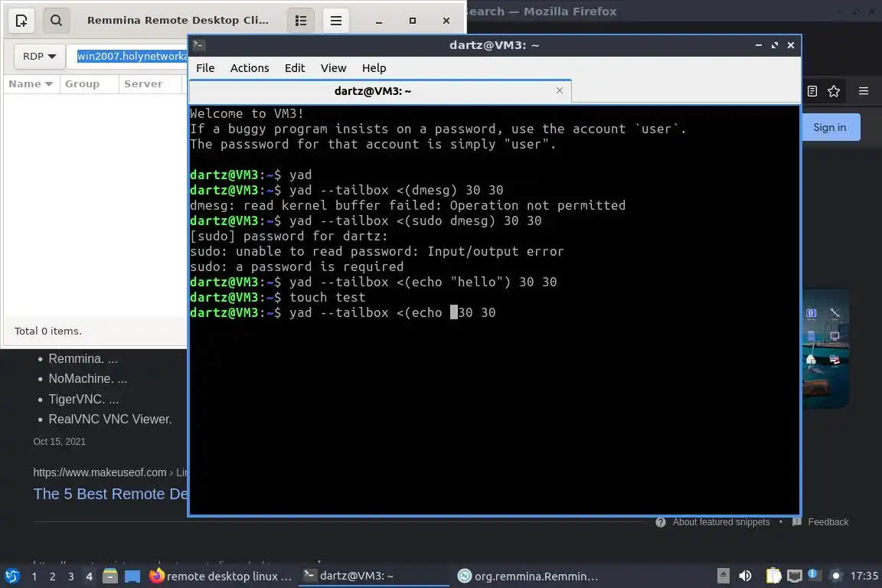
Task: Switch to workspace 1
Action: 34,577
